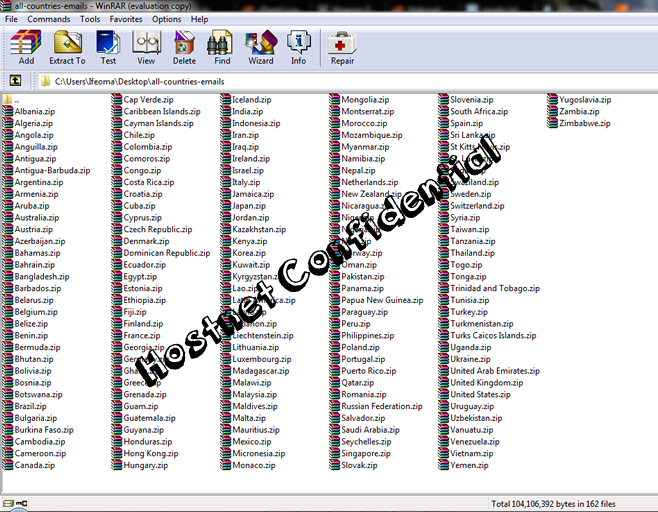Screen dimensions: 658x512
Task: Open the View file tool
Action: [146, 47]
